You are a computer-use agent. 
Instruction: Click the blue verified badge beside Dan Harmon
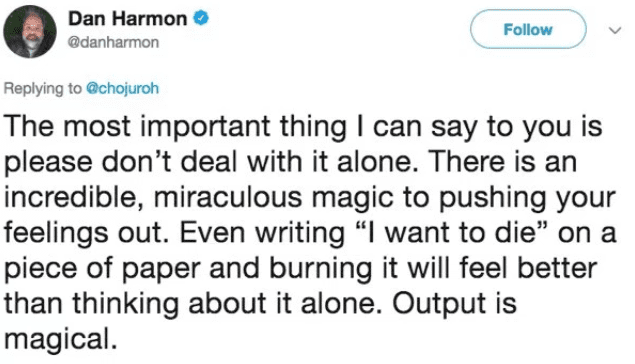click(200, 19)
